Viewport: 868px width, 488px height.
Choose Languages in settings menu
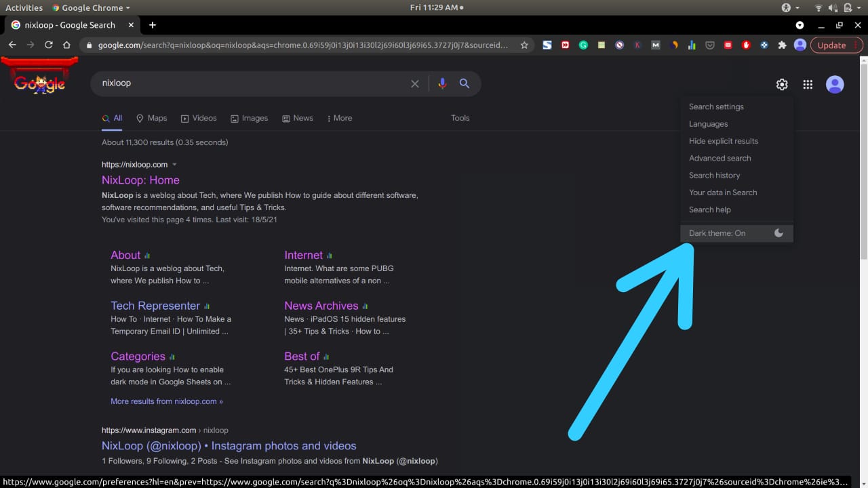click(708, 124)
